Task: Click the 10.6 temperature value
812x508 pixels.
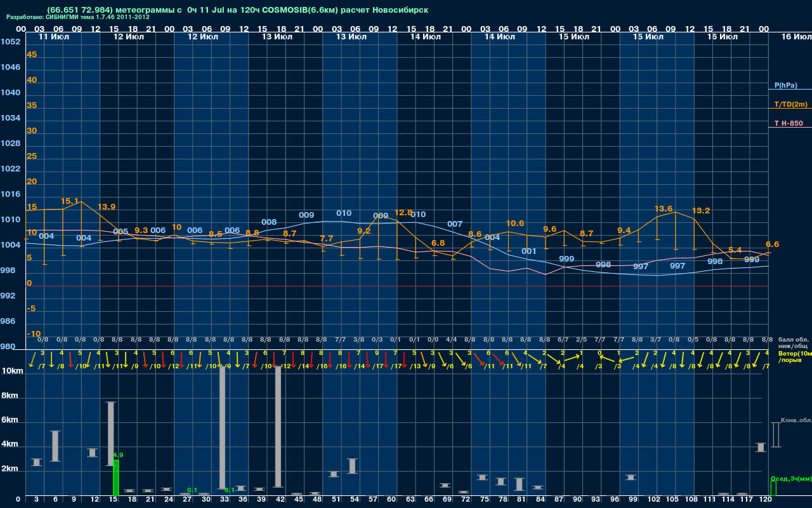Action: 515,224
